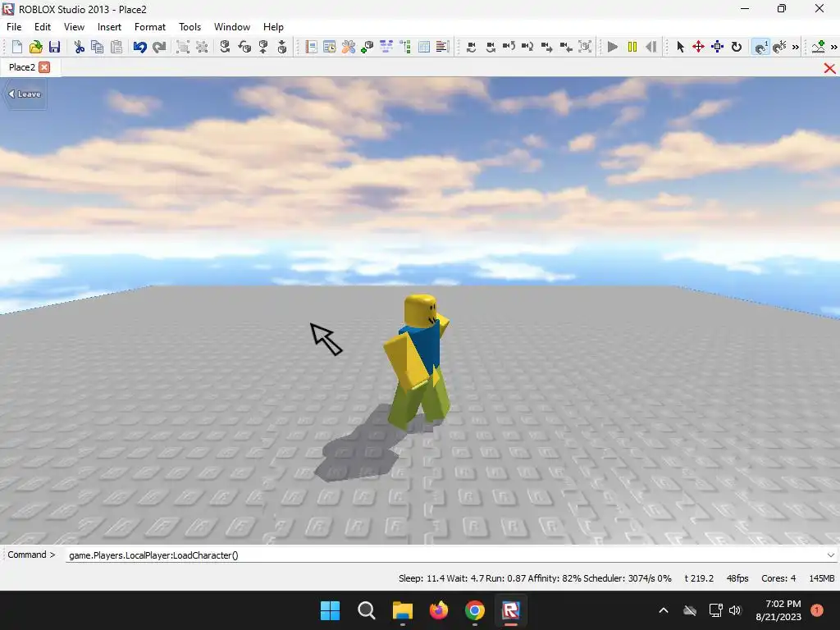
Task: Undo the last action
Action: pos(139,47)
